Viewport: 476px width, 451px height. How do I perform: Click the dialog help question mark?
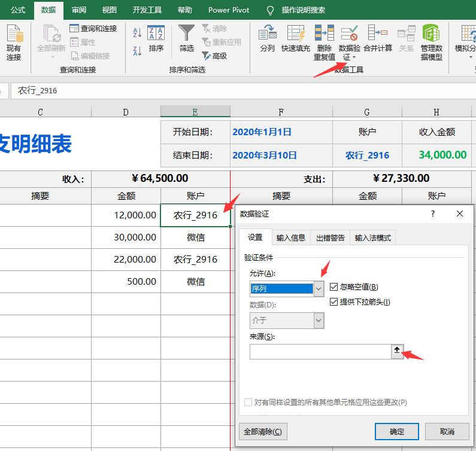coord(432,214)
